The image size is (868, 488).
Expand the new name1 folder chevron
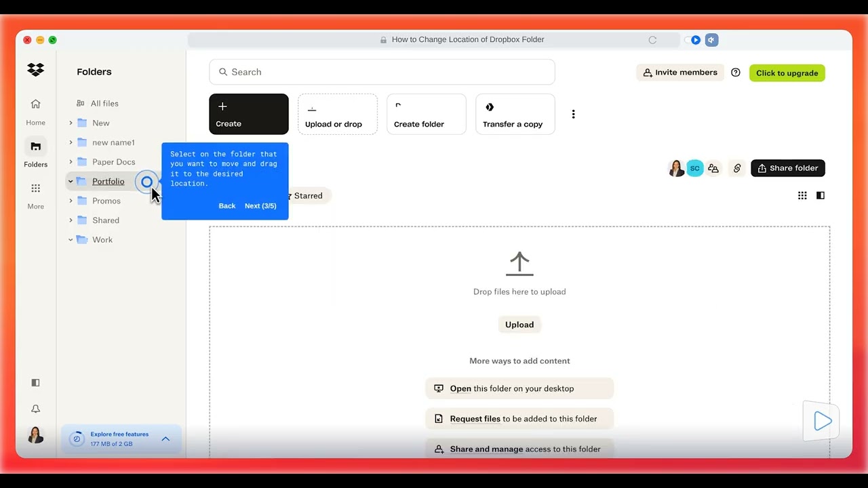pos(71,142)
